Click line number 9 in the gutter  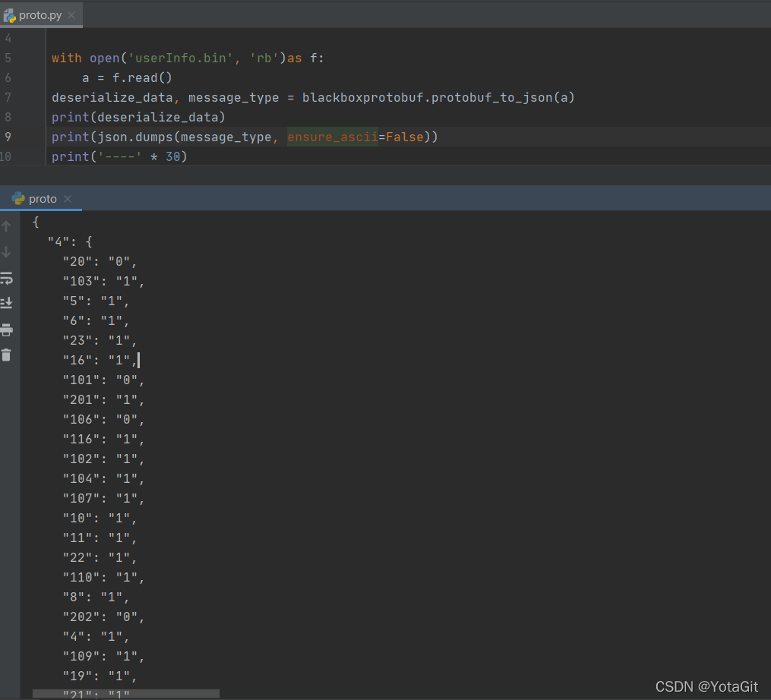8,137
